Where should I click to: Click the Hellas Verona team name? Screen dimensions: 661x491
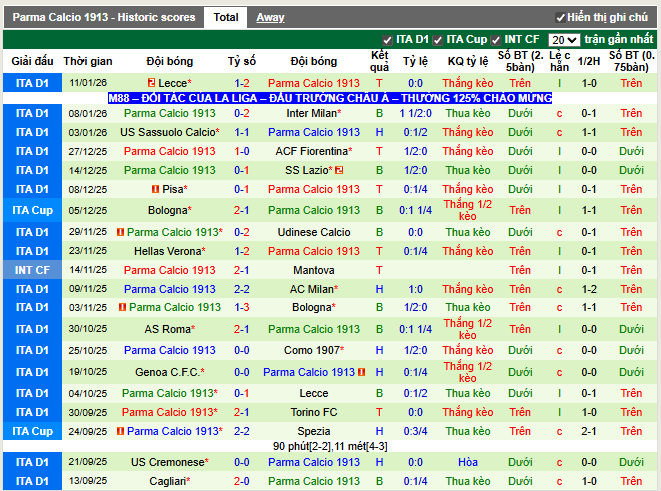tap(169, 251)
